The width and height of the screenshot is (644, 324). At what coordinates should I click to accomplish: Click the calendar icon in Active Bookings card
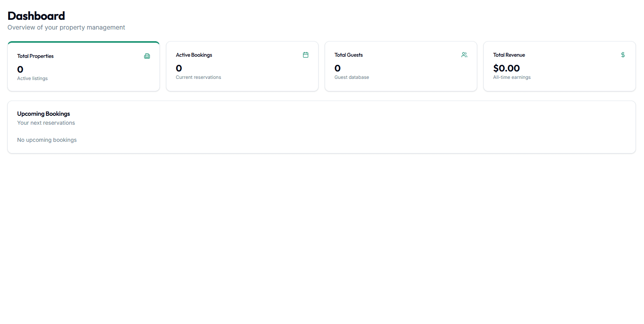click(x=306, y=55)
